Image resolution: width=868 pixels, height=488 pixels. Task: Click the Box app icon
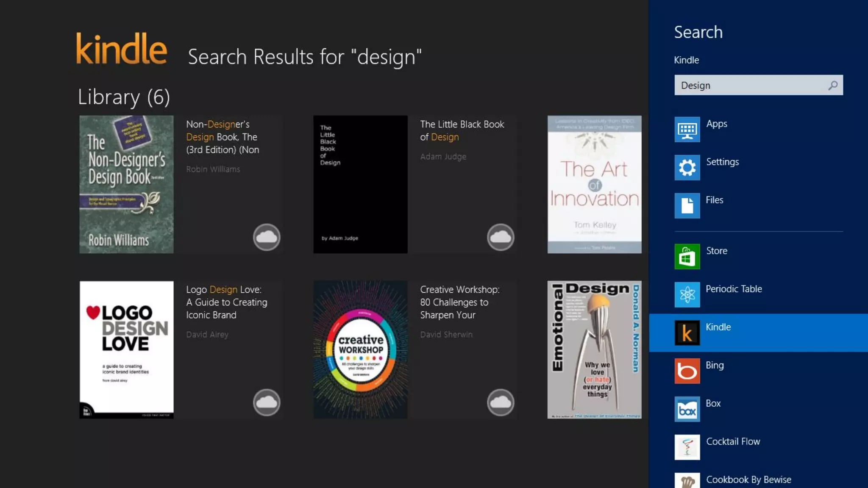click(x=687, y=409)
